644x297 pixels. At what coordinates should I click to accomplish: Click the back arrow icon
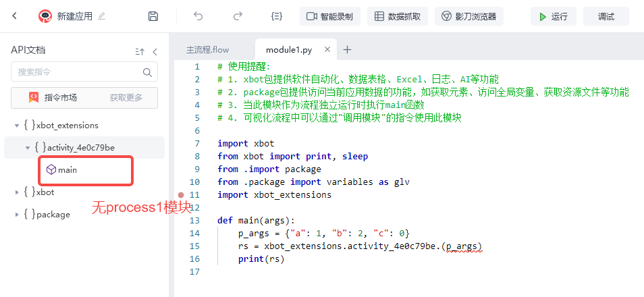[14, 16]
